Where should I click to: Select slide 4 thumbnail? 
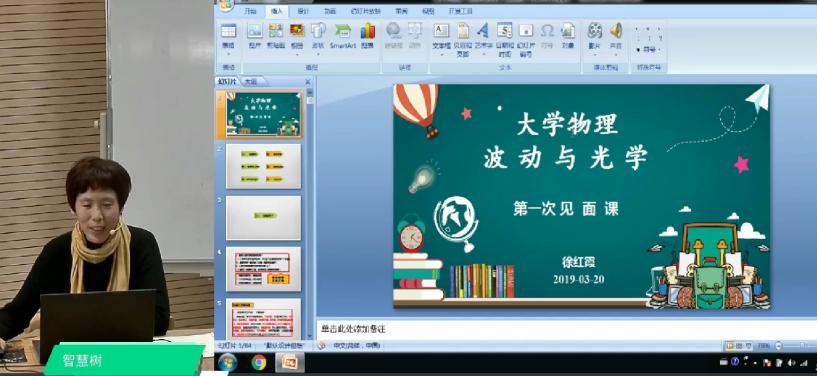(x=263, y=269)
